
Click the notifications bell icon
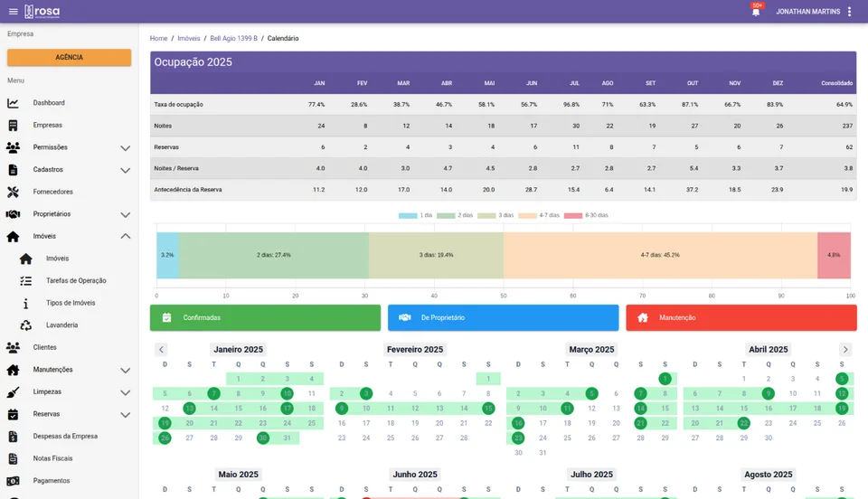click(756, 12)
